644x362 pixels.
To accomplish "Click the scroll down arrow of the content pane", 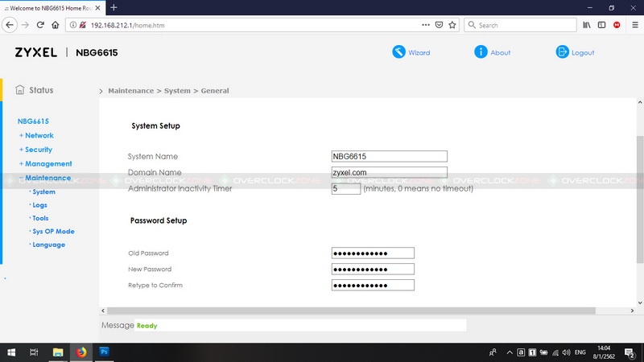I will click(x=640, y=303).
